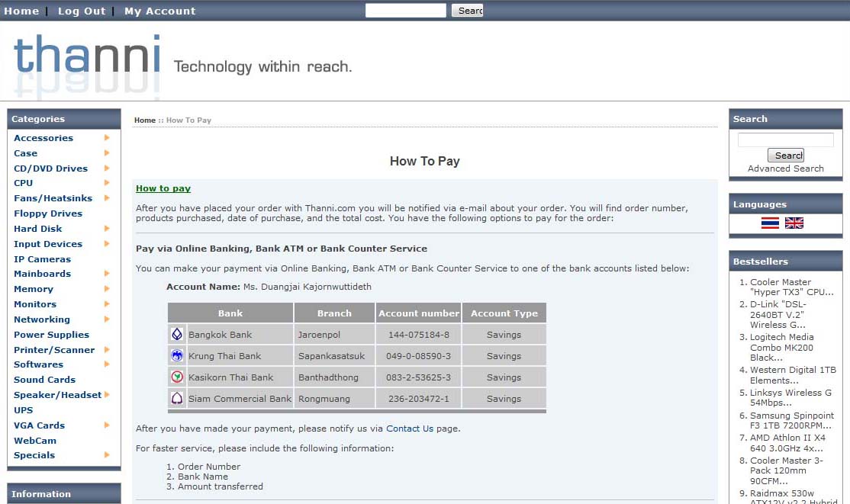Image resolution: width=850 pixels, height=504 pixels.
Task: Click the green How to pay link
Action: coord(163,188)
